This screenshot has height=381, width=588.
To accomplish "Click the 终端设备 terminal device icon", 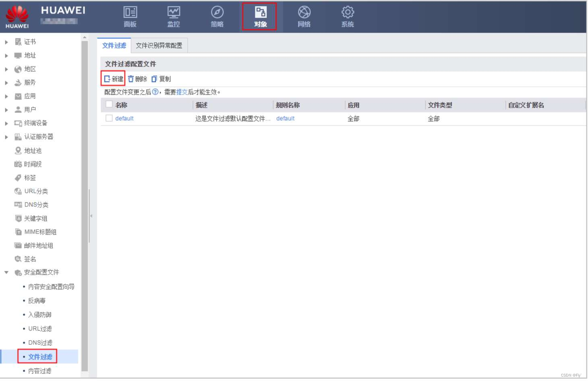I will pos(18,123).
